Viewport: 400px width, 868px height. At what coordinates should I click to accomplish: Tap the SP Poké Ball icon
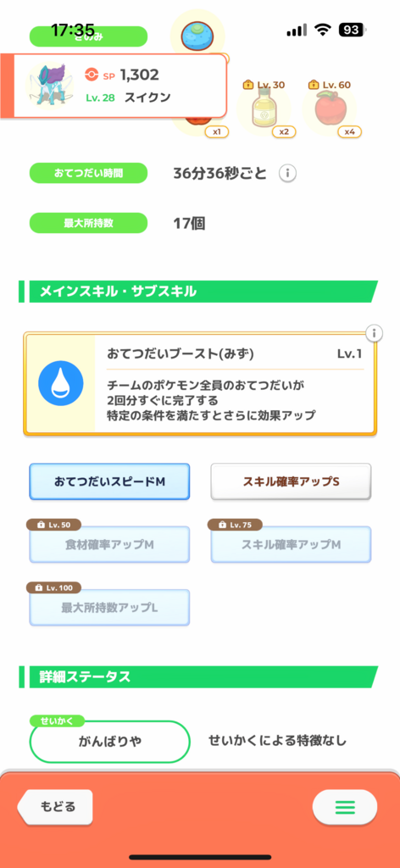coord(92,75)
